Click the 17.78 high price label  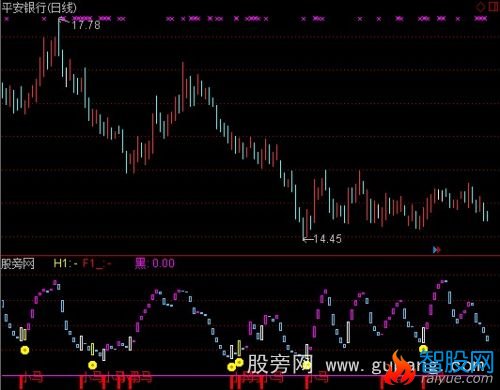pos(86,25)
